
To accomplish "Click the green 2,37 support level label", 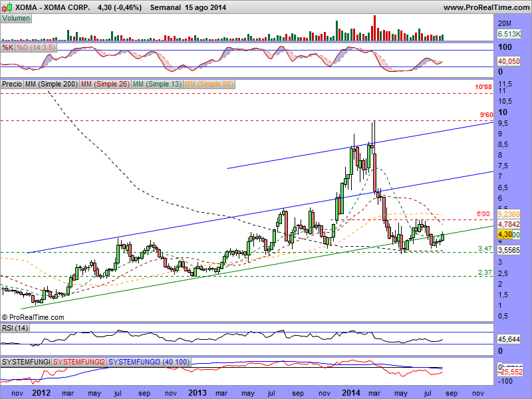I will pyautogui.click(x=485, y=273).
